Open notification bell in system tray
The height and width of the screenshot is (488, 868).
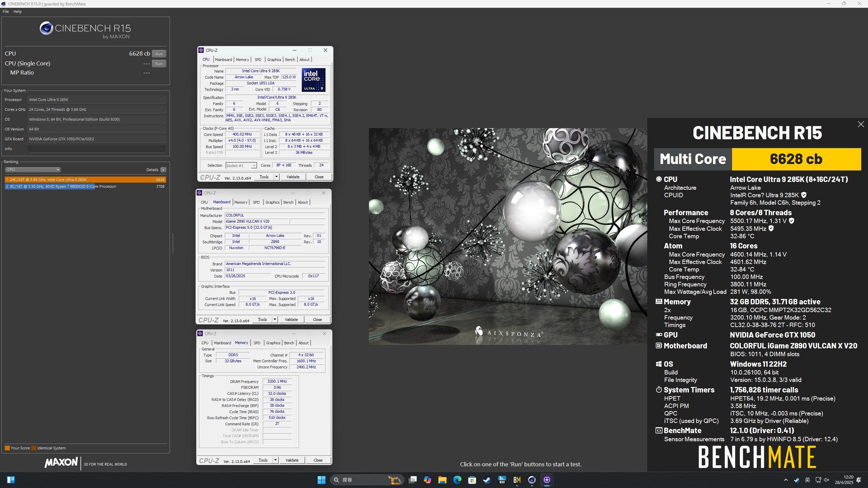tap(859, 480)
